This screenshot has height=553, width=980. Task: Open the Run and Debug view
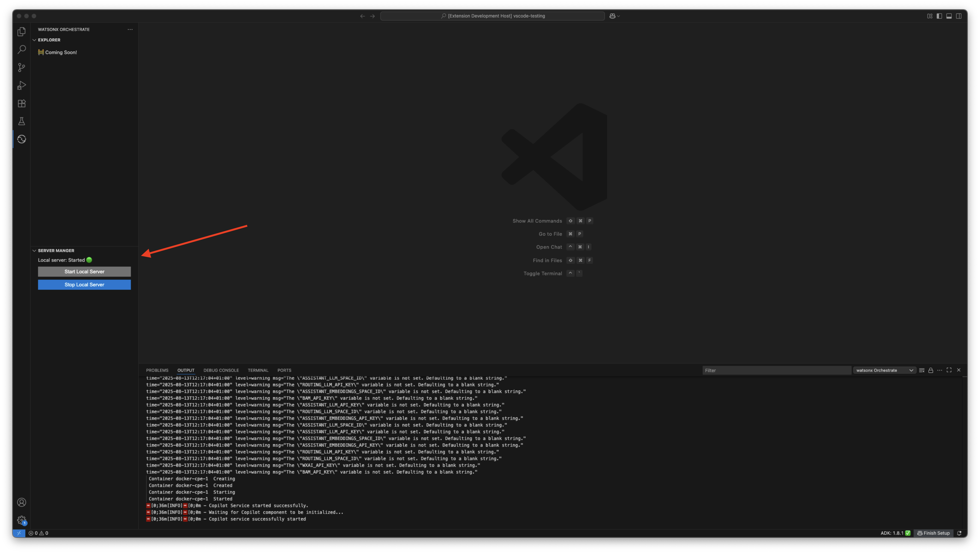tap(22, 86)
